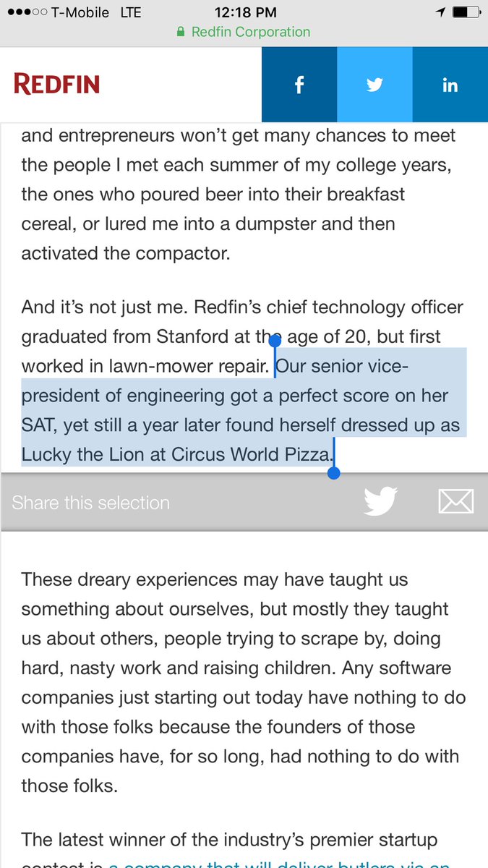The image size is (488, 868).
Task: Share the article on LinkedIn
Action: point(450,85)
